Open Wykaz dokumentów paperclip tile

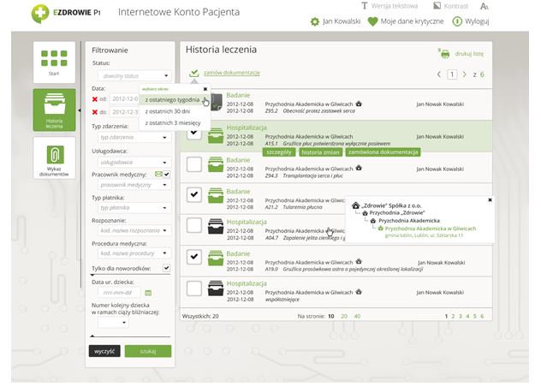click(54, 157)
